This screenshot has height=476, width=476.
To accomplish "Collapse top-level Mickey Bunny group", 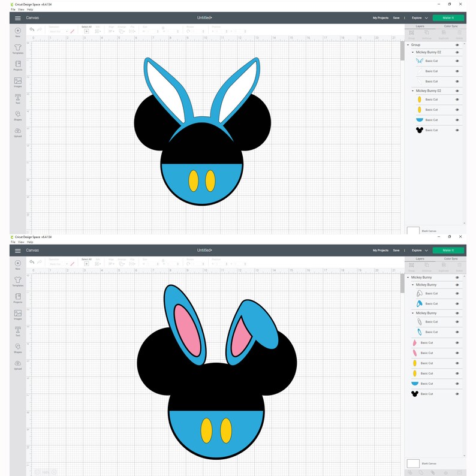I will [x=408, y=278].
